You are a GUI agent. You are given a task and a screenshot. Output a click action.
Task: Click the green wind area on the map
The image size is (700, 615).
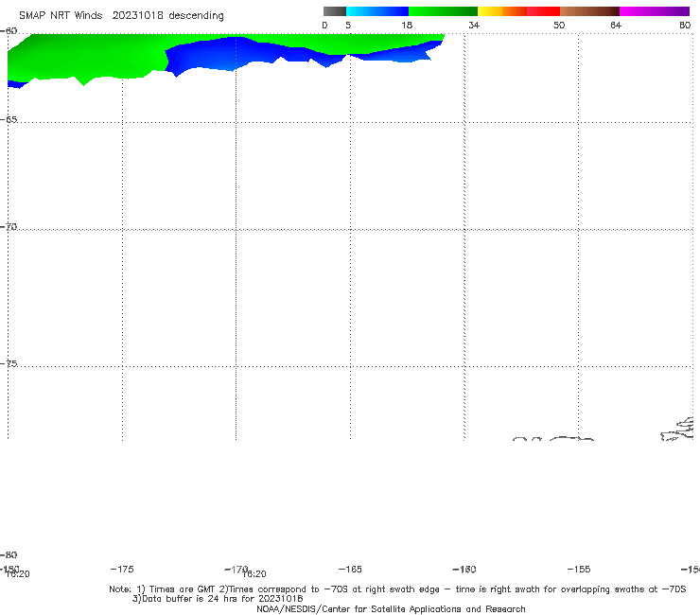click(x=89, y=56)
